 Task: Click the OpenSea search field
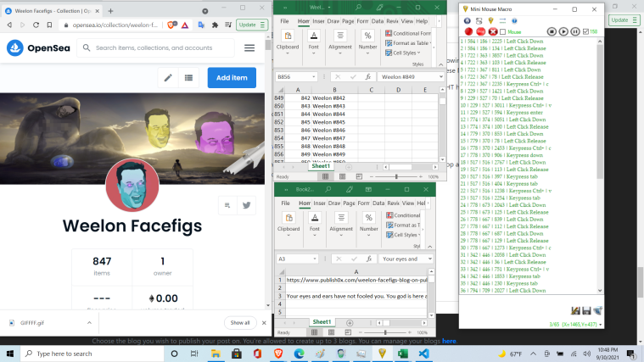tap(155, 48)
